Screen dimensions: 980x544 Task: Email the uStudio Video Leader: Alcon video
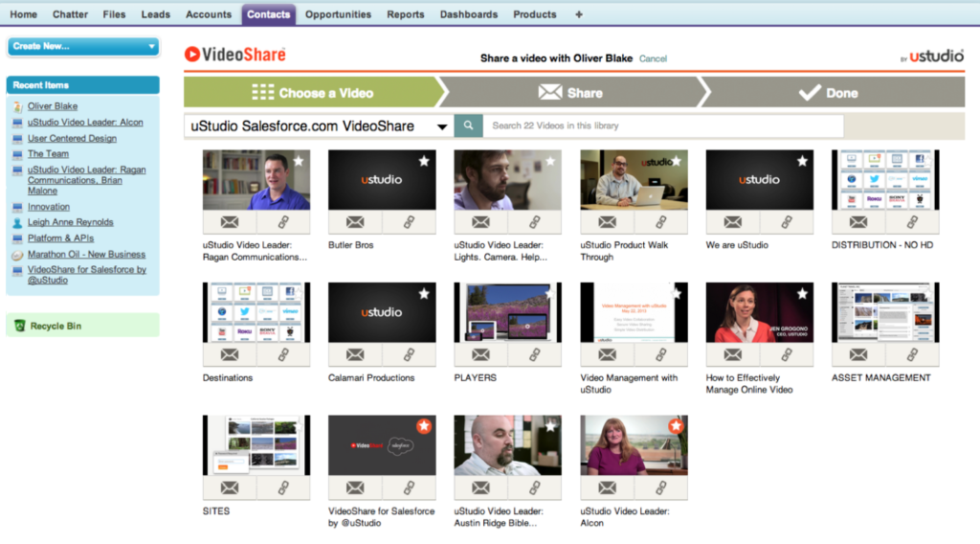point(607,487)
